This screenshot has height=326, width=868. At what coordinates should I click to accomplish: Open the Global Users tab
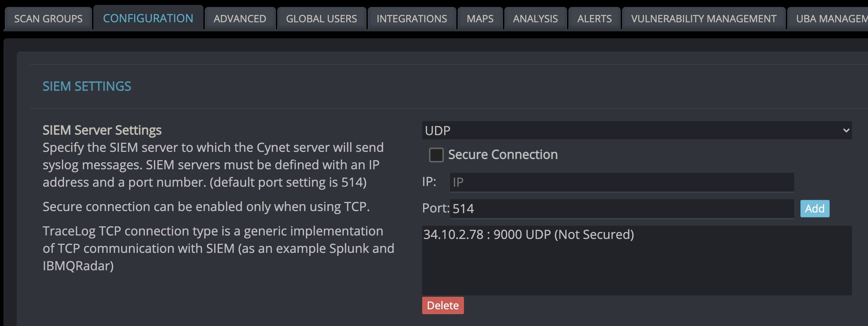coord(321,18)
